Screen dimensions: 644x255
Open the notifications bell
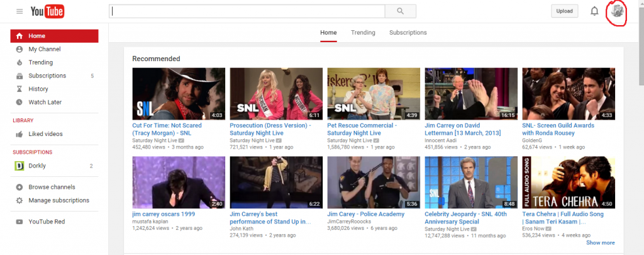tap(594, 11)
